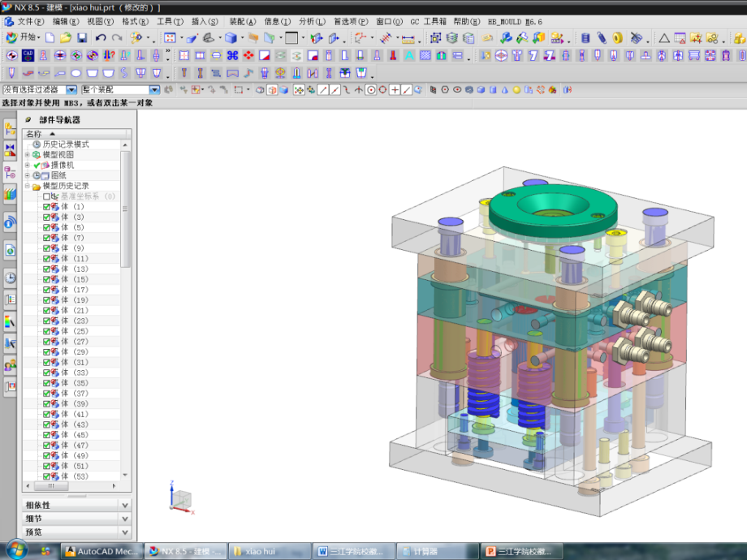Uncheck the checkbox for 体 (9)

click(46, 248)
